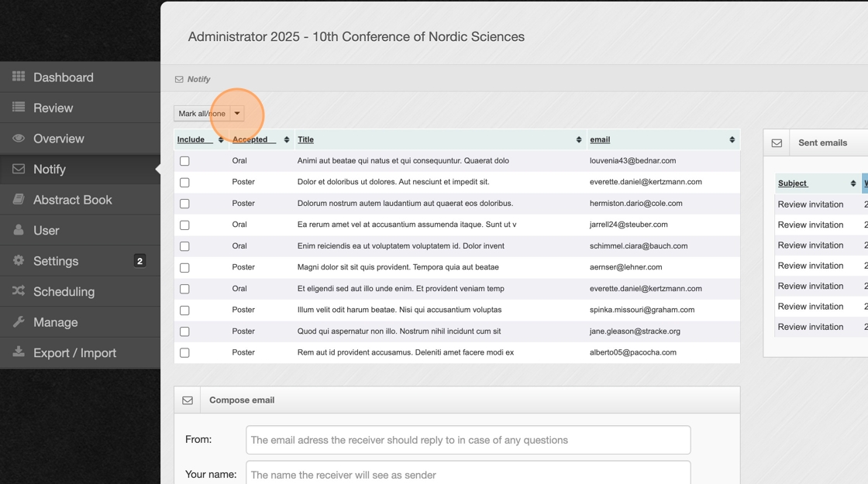Screen dimensions: 868x484
Task: Click the Scheduling shuffle icon
Action: tap(19, 291)
